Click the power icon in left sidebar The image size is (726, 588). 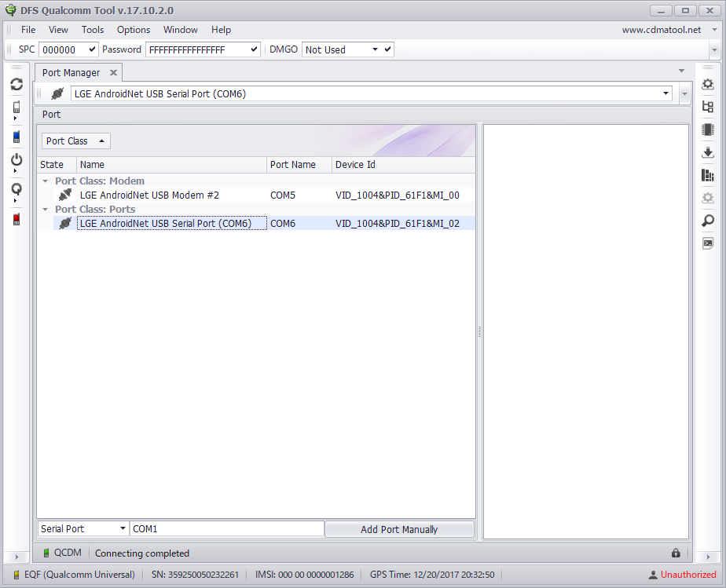[x=16, y=160]
